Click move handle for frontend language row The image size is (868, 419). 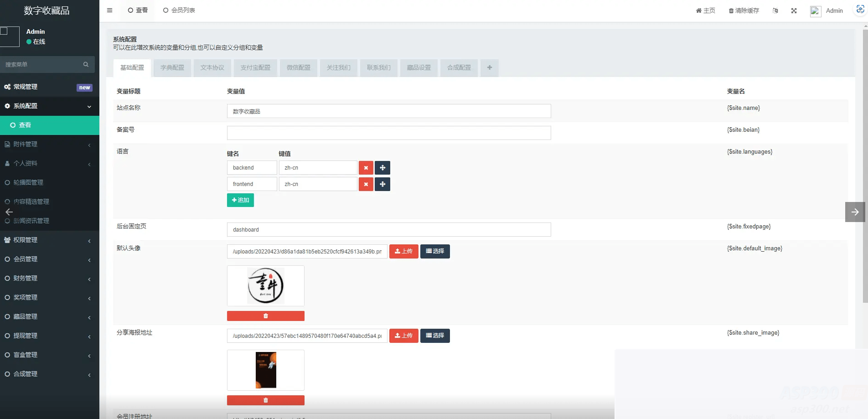pyautogui.click(x=382, y=184)
